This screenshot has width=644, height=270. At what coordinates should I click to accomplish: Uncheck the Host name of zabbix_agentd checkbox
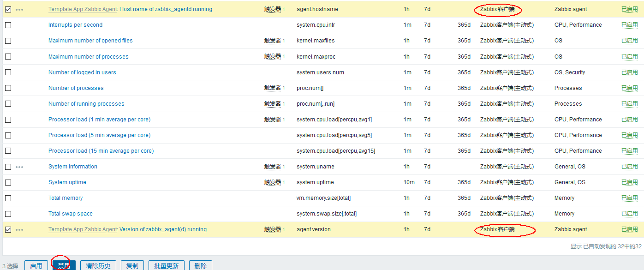coord(8,9)
